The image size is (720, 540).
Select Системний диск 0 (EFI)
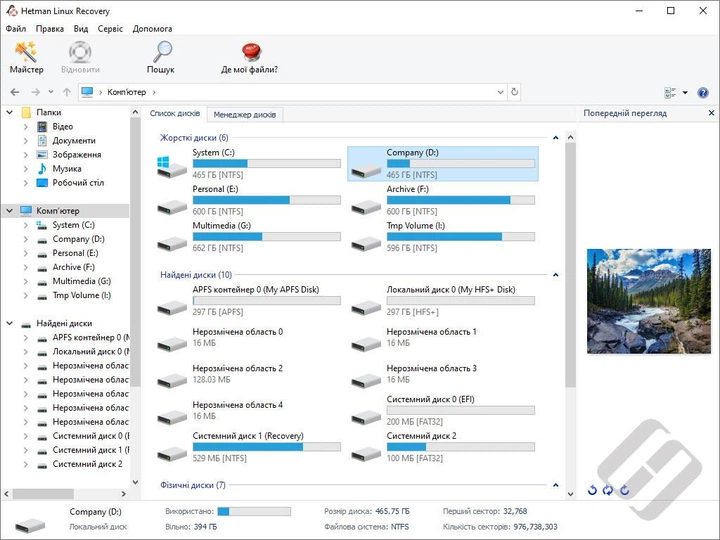coord(443,411)
